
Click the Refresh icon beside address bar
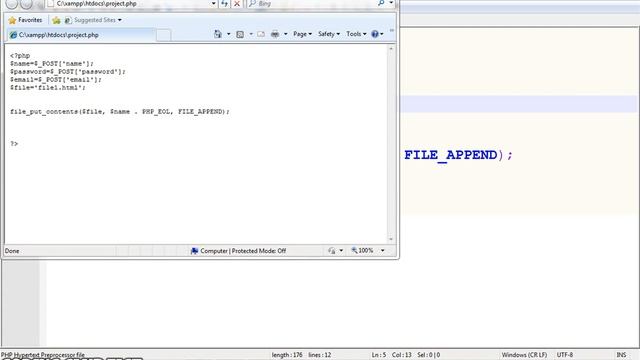click(x=224, y=4)
